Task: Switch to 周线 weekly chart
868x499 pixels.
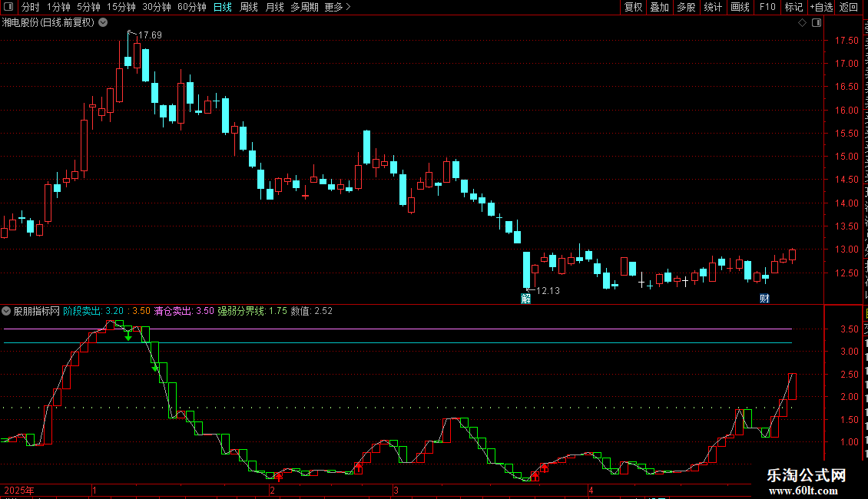Action: (249, 7)
